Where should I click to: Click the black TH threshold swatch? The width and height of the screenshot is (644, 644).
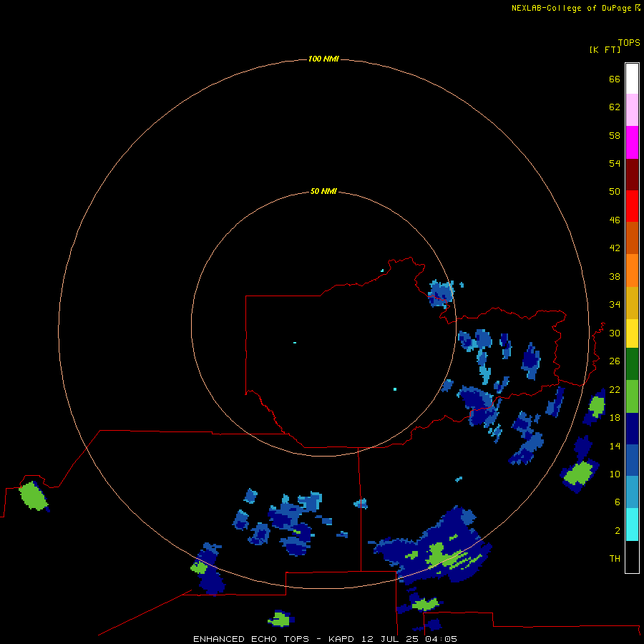click(632, 557)
